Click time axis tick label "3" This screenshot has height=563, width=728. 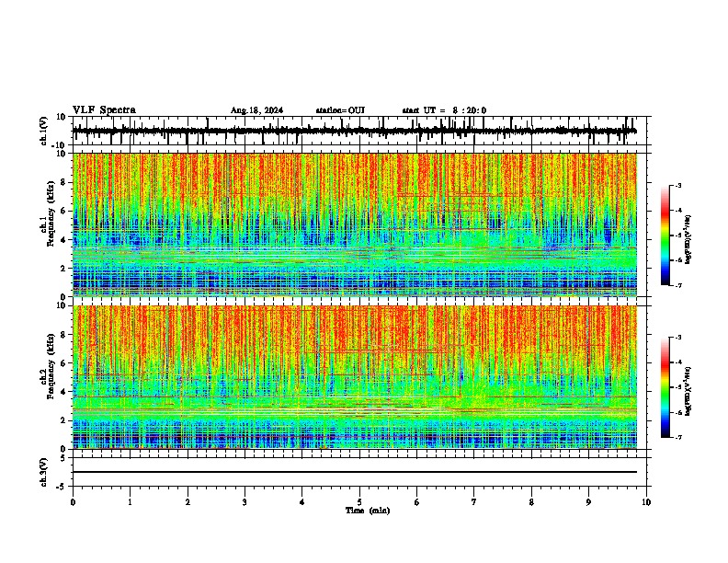[x=245, y=502]
